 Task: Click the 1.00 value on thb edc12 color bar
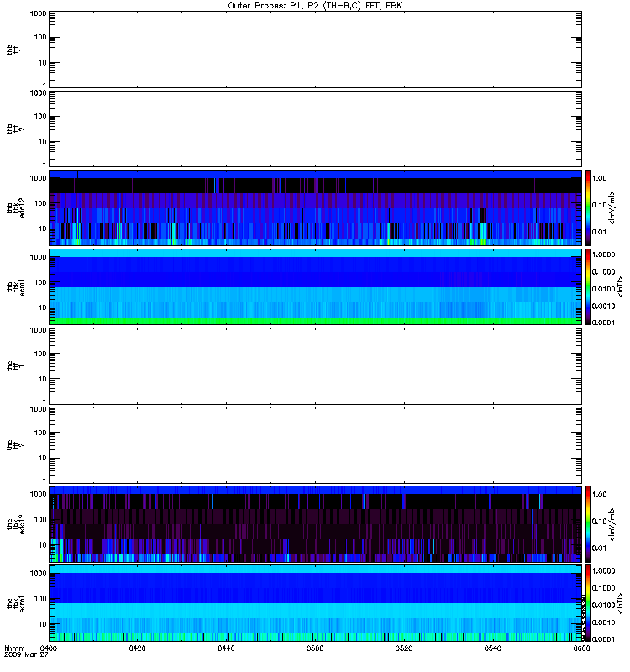click(599, 178)
